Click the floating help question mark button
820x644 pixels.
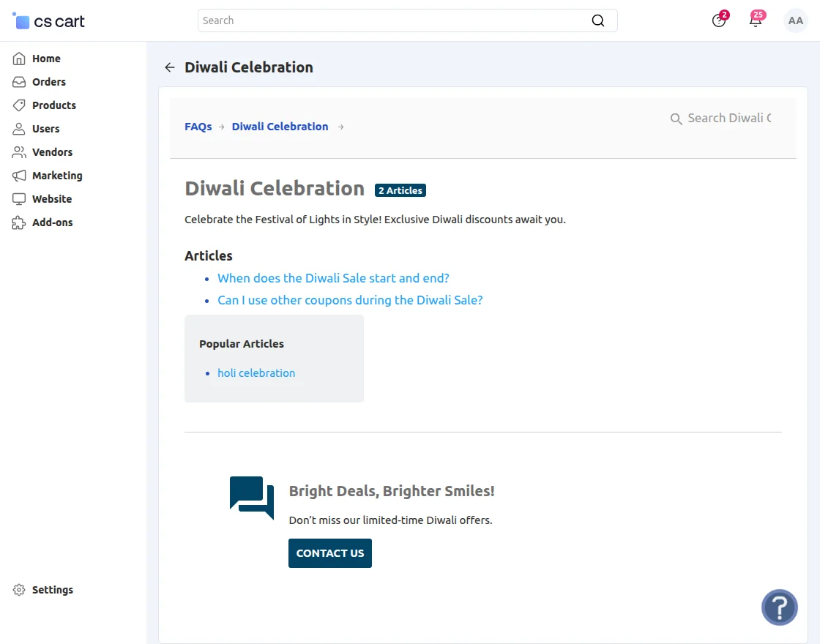click(779, 607)
